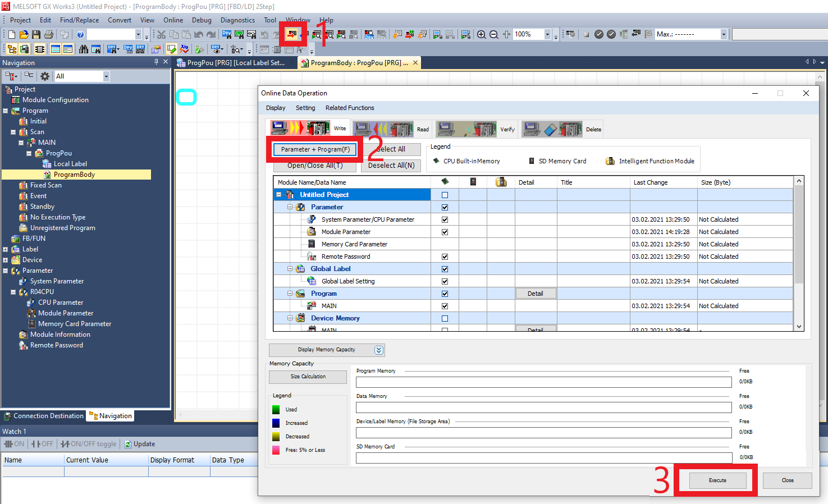Open help via the blue question mark icon
This screenshot has width=828, height=504.
[x=80, y=35]
